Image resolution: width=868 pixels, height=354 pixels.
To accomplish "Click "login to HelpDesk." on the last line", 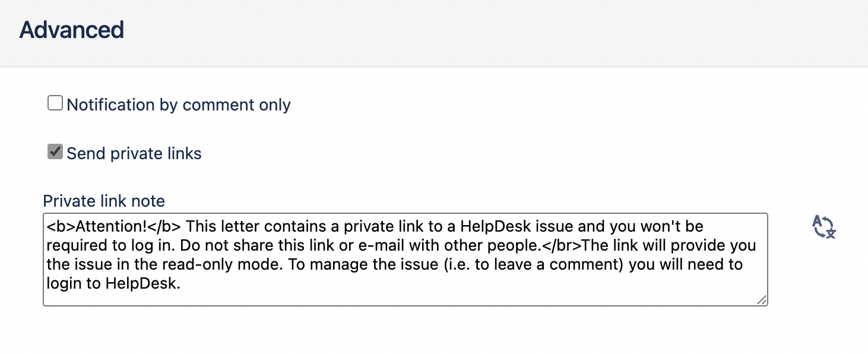I will (113, 284).
